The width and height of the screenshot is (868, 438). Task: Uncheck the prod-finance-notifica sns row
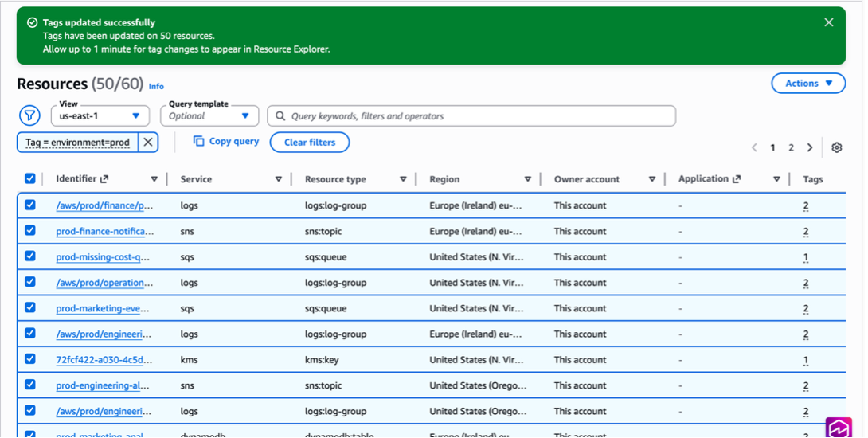pyautogui.click(x=30, y=230)
